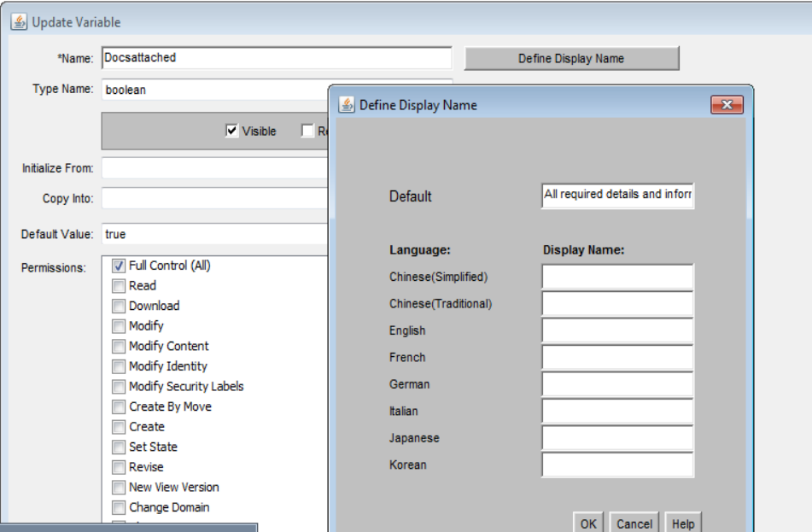Viewport: 812px width, 532px height.
Task: Tick the Download permission checkbox
Action: tap(119, 307)
